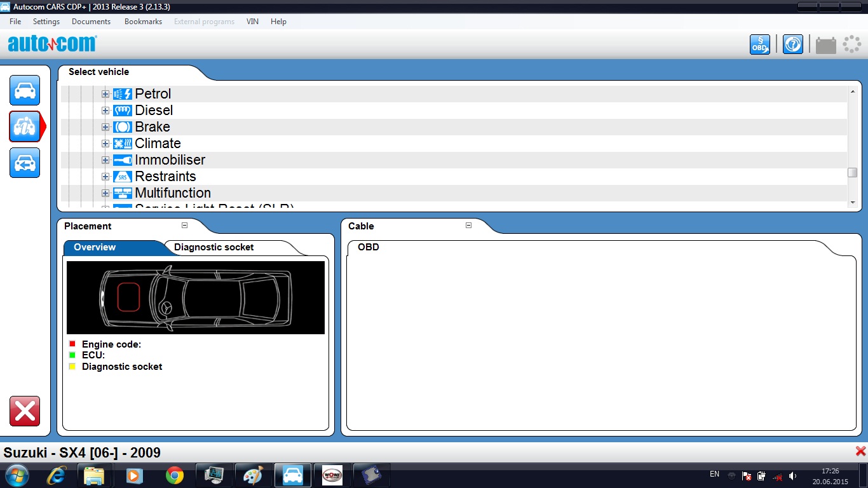The image size is (868, 488).
Task: Click the OBD generic diagnostics icon
Action: pos(760,44)
